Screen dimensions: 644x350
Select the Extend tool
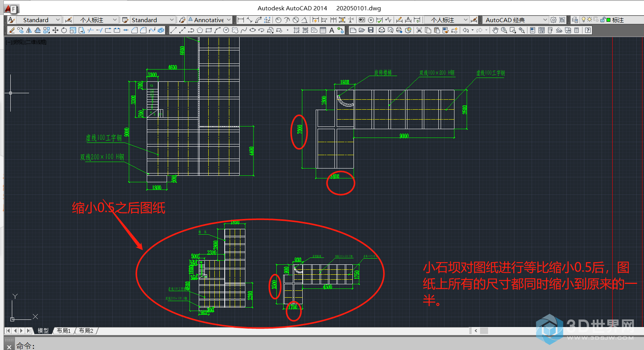coord(99,30)
